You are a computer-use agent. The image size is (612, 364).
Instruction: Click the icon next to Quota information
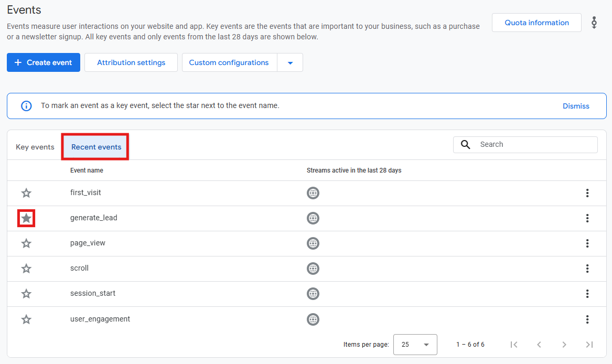[x=594, y=23]
